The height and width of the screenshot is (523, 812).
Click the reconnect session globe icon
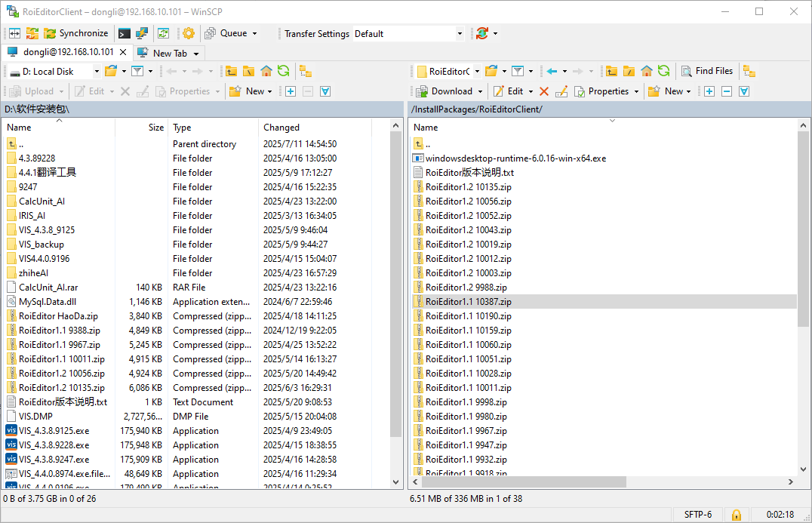pyautogui.click(x=482, y=34)
